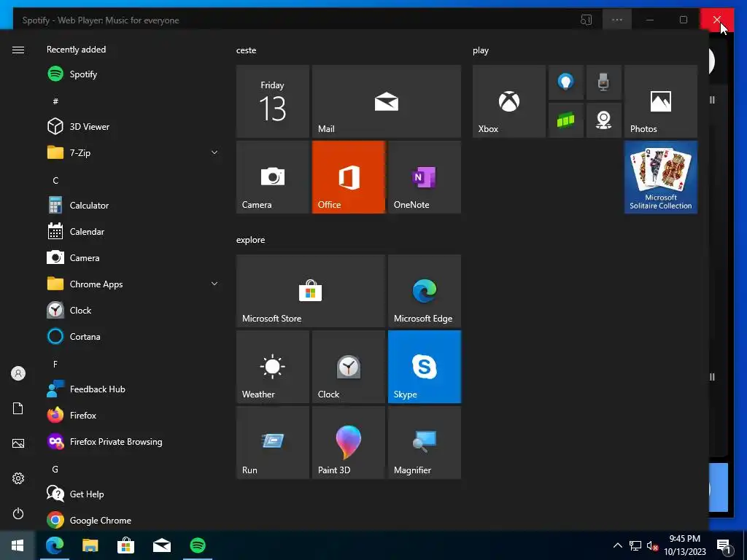Launch Microsoft Solitaire Collection tile

(661, 177)
